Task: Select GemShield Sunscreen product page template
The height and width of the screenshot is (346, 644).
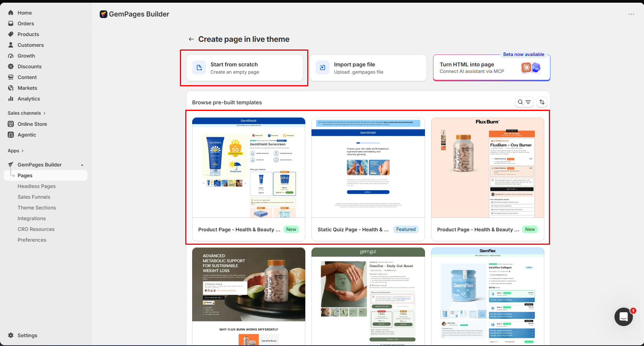Action: coord(249,168)
